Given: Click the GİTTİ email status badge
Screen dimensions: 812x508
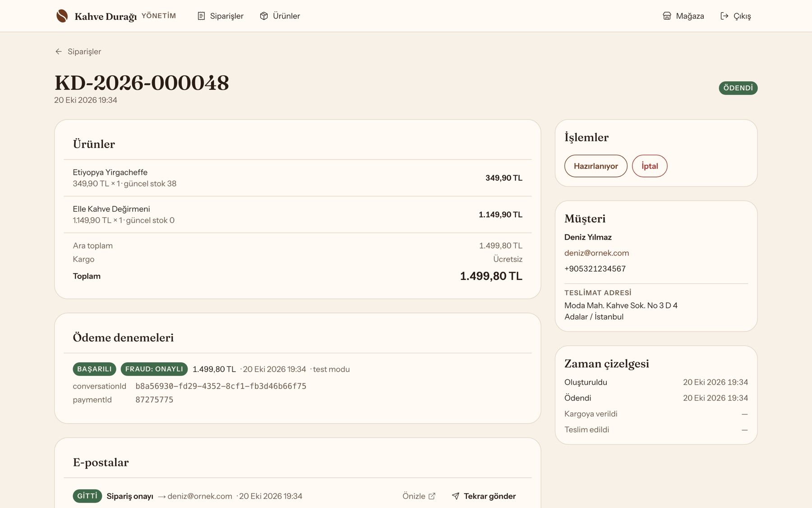Looking at the screenshot, I should [88, 496].
